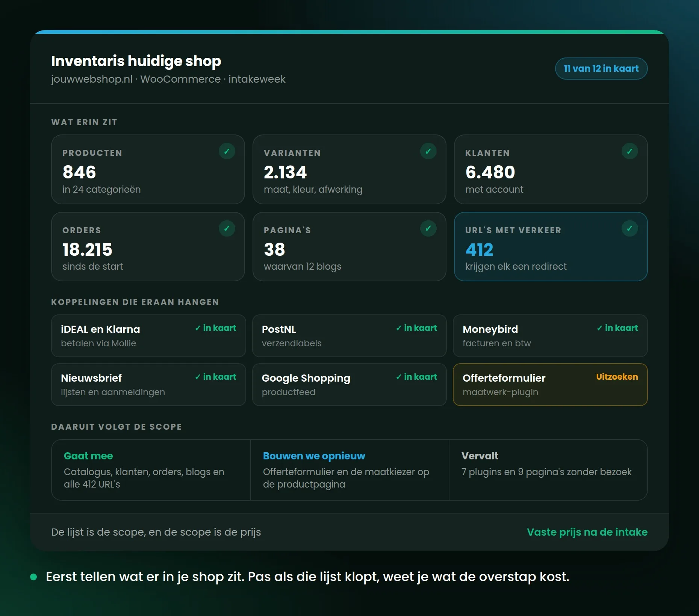699x616 pixels.
Task: Click the 'Uitzoeken' status on Offerteformulier
Action: tap(617, 377)
